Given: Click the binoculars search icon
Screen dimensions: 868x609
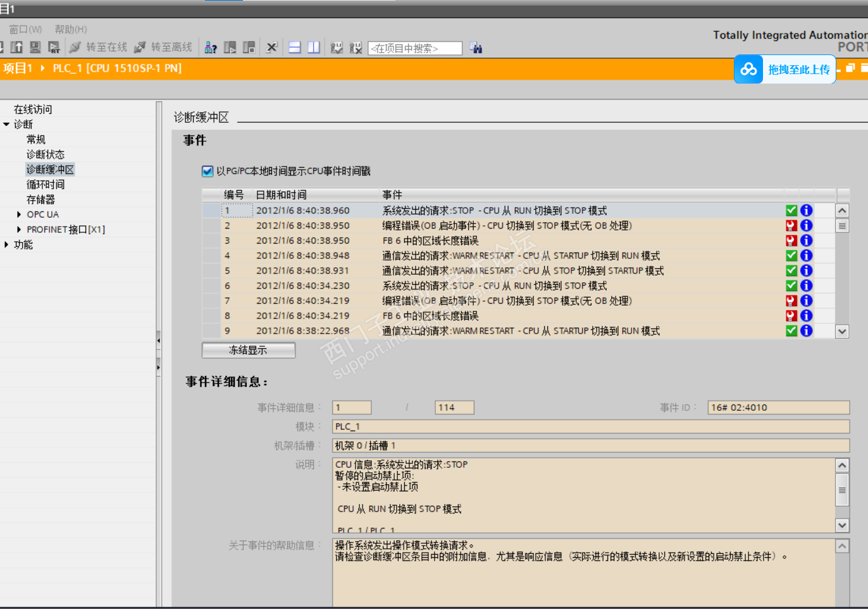Looking at the screenshot, I should click(476, 48).
